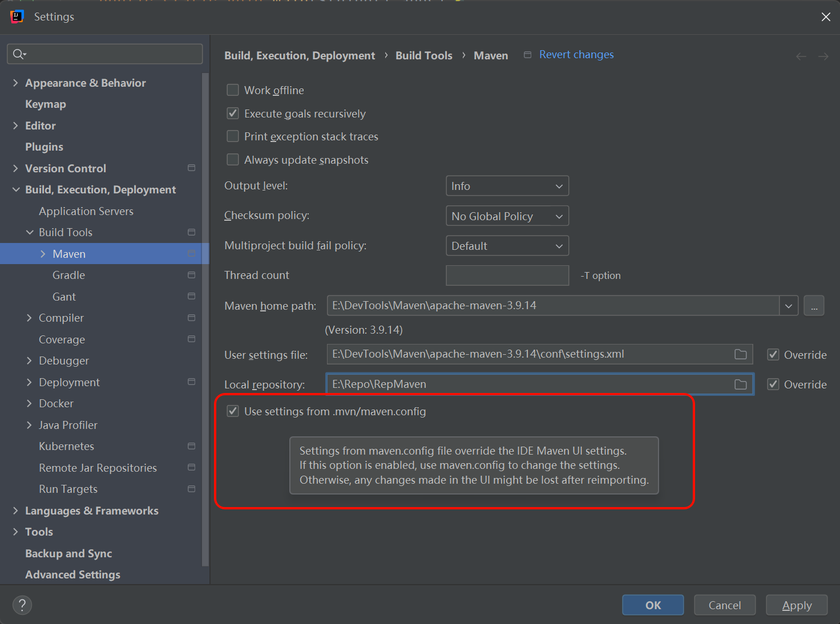Click the back navigation arrow
840x624 pixels.
coord(801,56)
